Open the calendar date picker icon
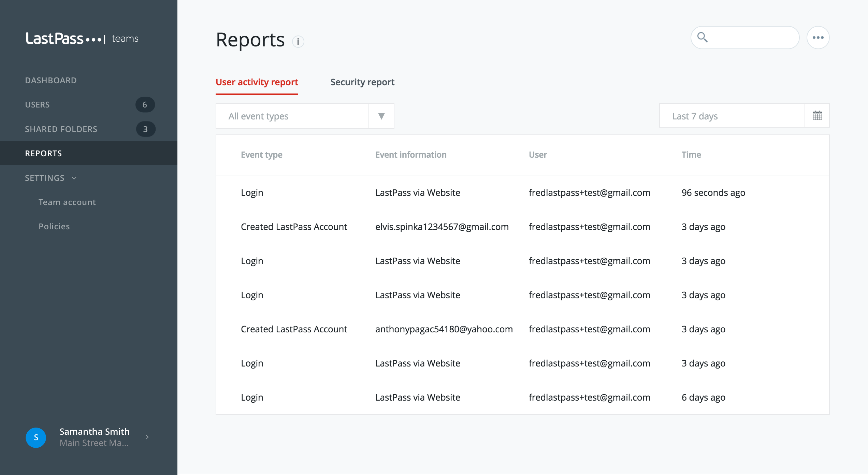This screenshot has width=868, height=475. click(x=817, y=116)
